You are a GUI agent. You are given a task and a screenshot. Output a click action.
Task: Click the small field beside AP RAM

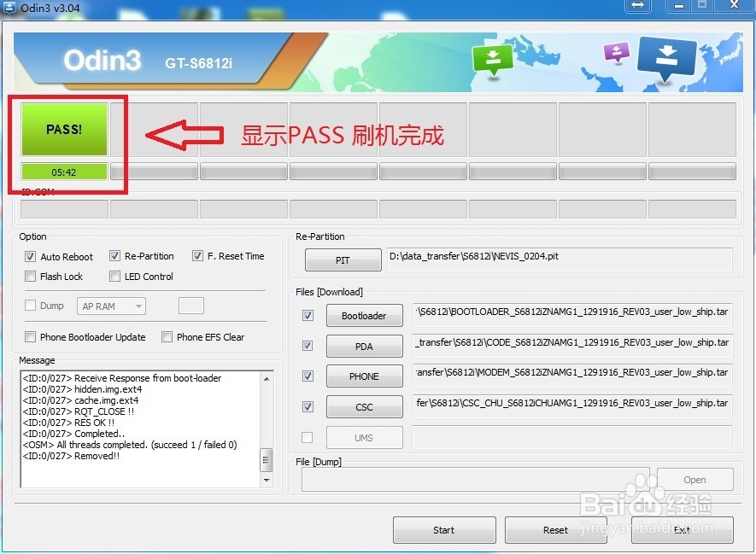point(191,306)
